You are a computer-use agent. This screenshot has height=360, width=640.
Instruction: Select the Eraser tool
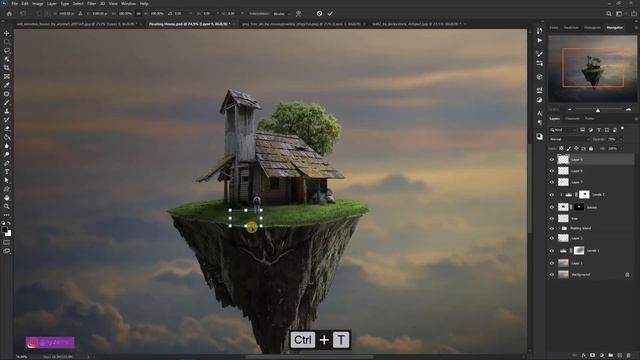coord(7,128)
